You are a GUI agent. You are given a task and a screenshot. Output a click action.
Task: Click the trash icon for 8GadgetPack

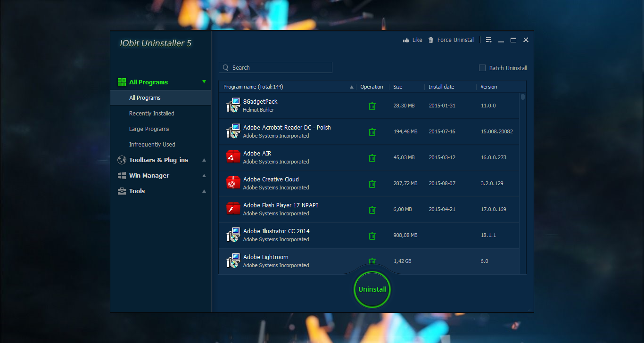(372, 106)
